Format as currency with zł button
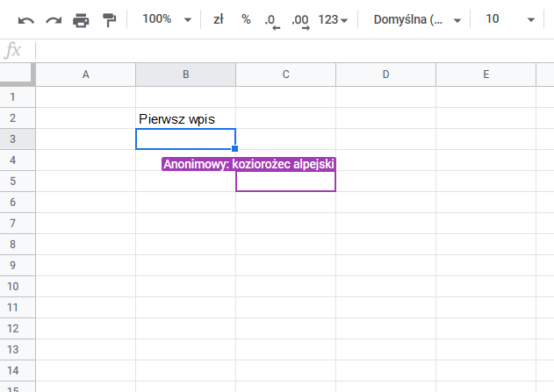 (219, 19)
